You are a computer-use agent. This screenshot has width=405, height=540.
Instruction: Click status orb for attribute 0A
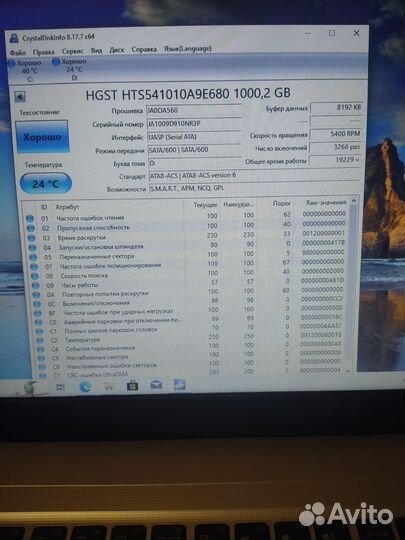coord(36,295)
